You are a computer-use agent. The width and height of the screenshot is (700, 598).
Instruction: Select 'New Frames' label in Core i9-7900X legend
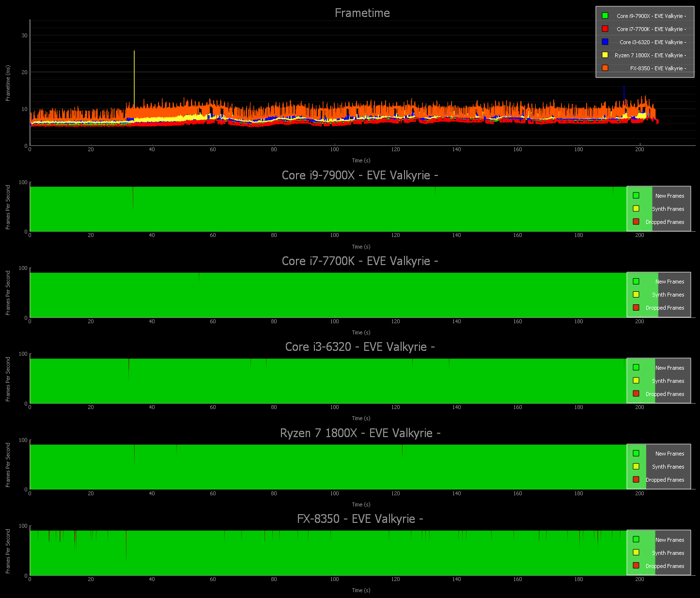click(x=670, y=196)
